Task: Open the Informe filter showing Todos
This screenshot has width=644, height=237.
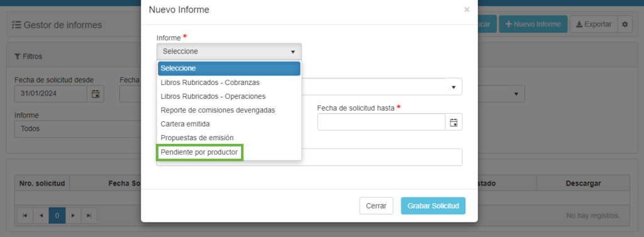Action: pyautogui.click(x=78, y=129)
